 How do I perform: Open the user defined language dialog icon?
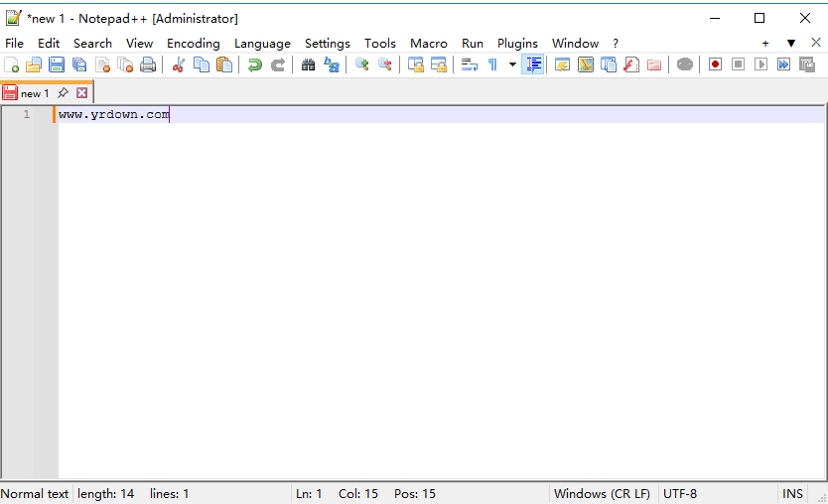coord(562,64)
